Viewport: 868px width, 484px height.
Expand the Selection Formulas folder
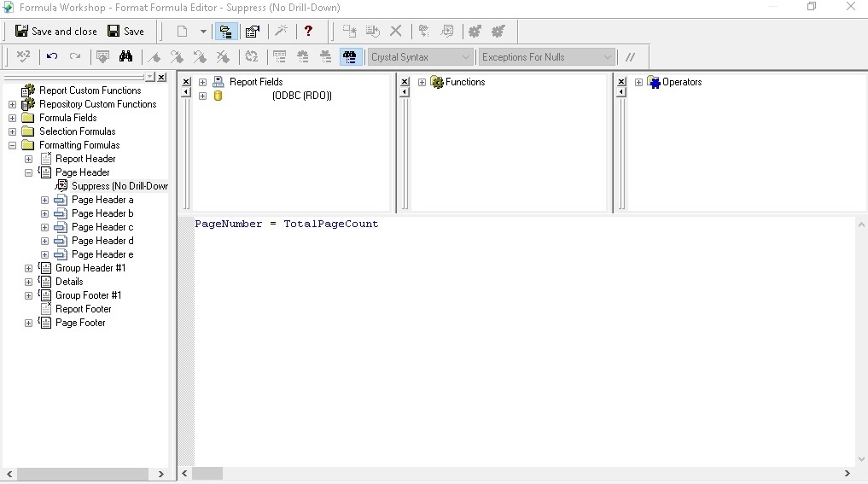[x=12, y=131]
